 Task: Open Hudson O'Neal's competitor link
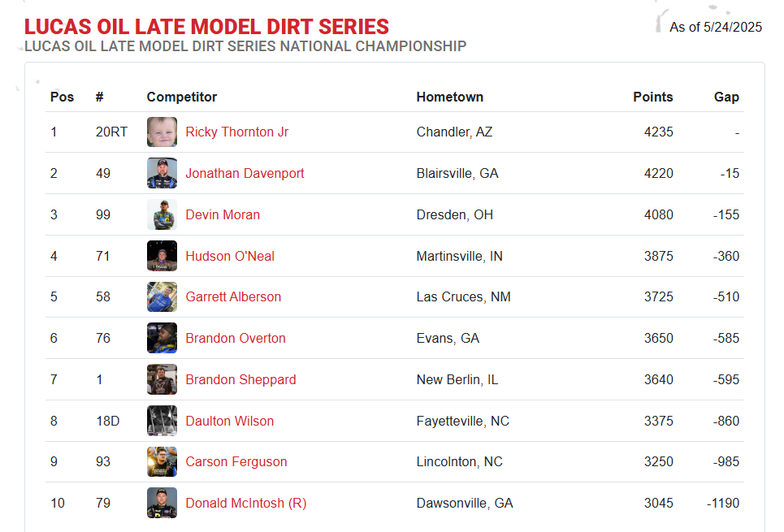(230, 257)
